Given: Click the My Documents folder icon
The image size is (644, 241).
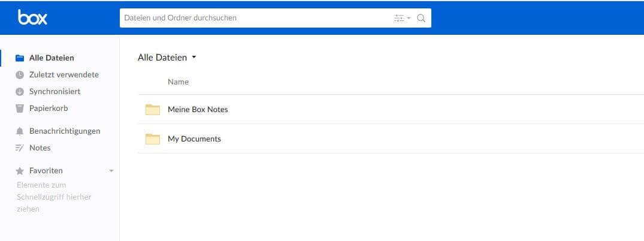Looking at the screenshot, I should 153,139.
